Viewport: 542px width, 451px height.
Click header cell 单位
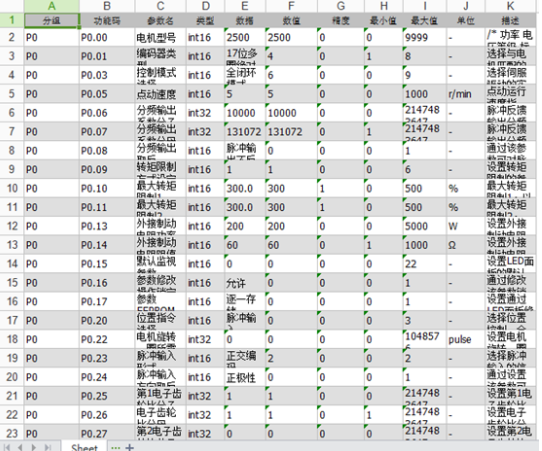click(466, 20)
